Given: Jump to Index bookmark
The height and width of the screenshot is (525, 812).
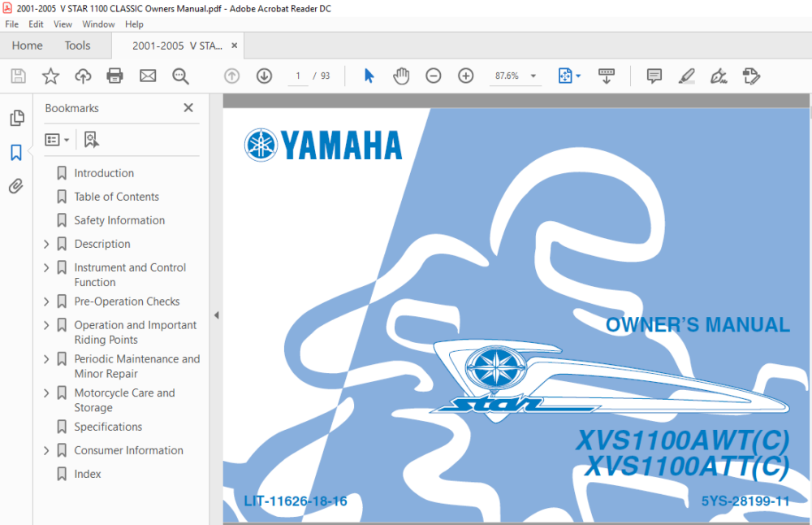Looking at the screenshot, I should coord(87,475).
